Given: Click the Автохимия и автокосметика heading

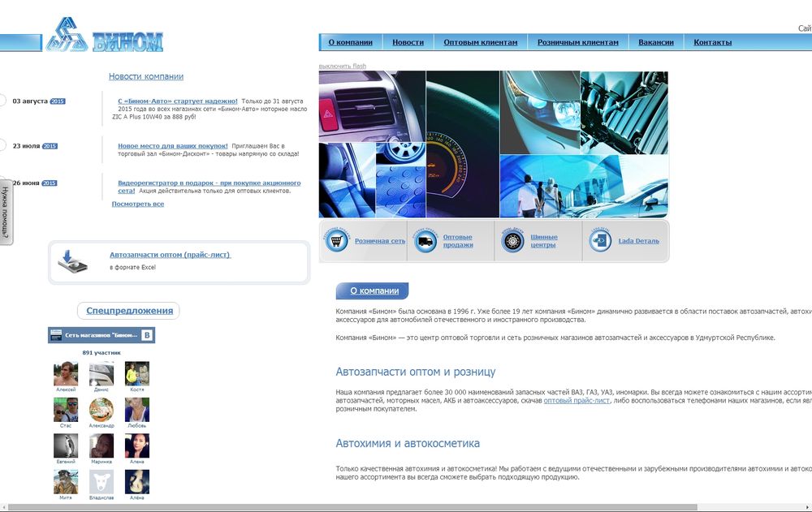Looking at the screenshot, I should pyautogui.click(x=408, y=443).
